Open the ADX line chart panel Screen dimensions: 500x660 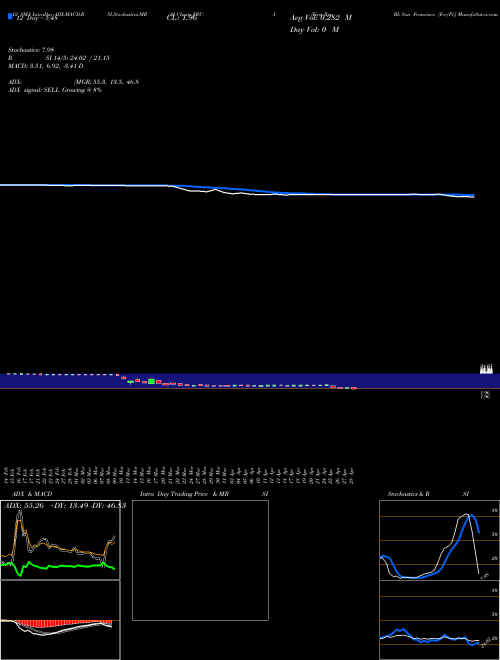tap(60, 540)
